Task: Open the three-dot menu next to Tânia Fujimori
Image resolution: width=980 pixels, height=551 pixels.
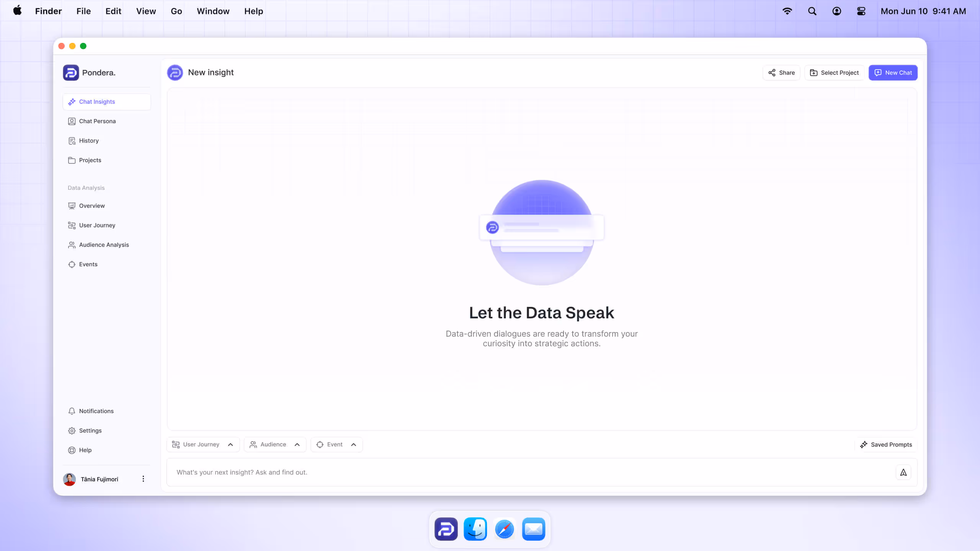Action: click(x=143, y=478)
